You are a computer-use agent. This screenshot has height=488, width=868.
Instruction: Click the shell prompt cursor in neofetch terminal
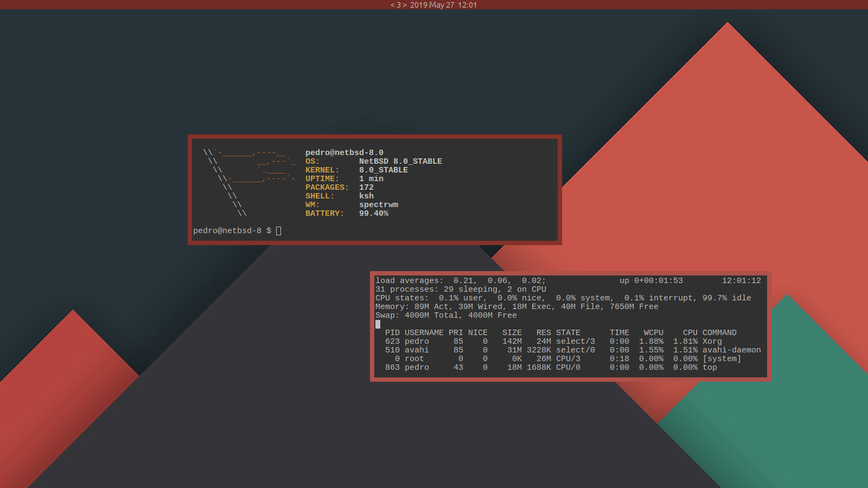pos(279,231)
